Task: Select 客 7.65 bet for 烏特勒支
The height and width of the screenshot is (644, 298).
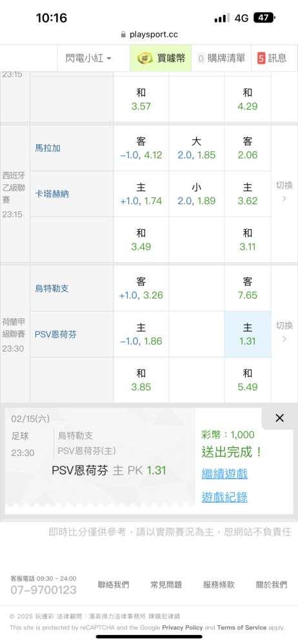Action: pyautogui.click(x=248, y=289)
